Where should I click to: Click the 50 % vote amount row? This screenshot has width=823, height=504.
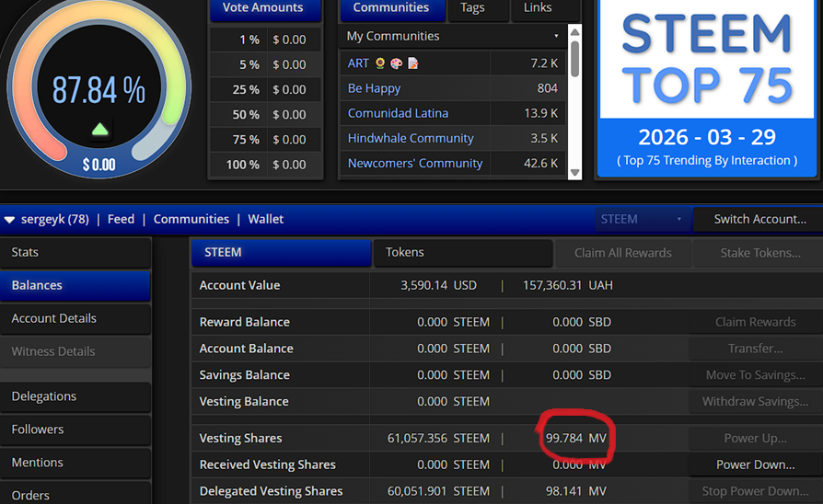point(265,114)
